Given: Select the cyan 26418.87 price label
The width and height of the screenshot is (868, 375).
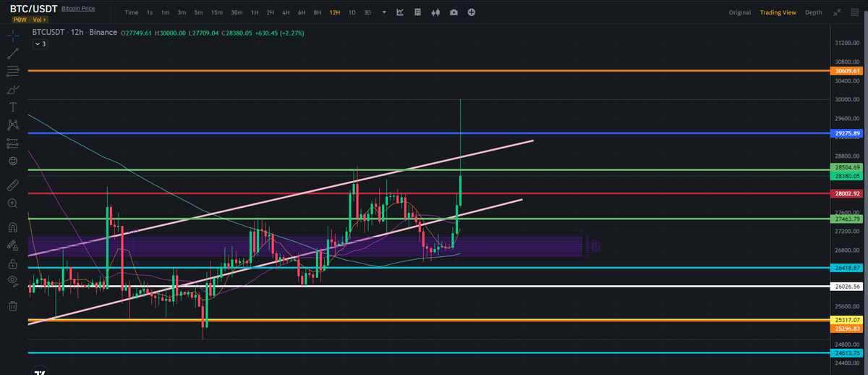Looking at the screenshot, I should click(847, 268).
